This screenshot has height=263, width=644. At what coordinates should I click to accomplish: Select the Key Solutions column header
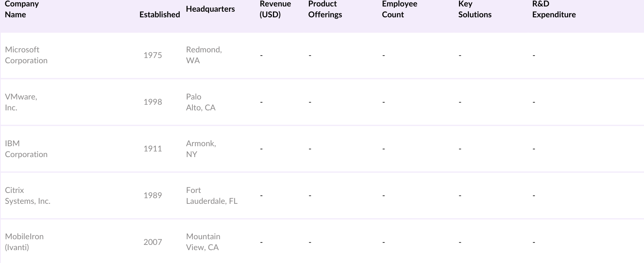coord(475,9)
